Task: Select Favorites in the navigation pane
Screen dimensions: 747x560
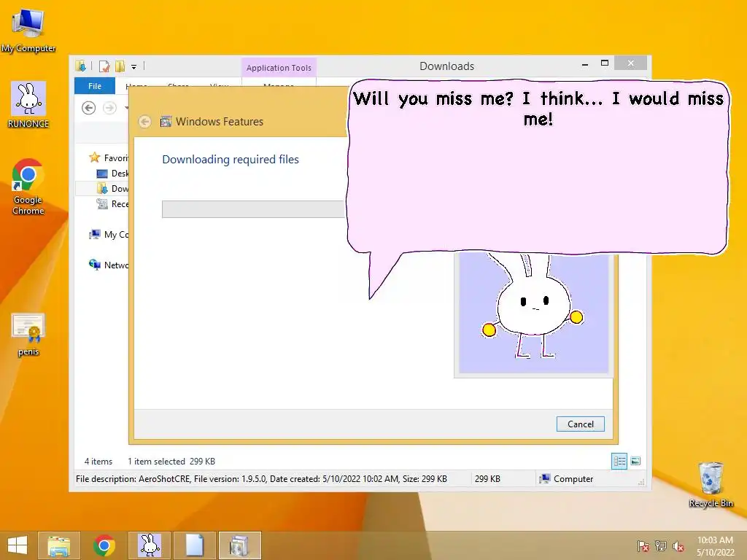Action: click(109, 157)
